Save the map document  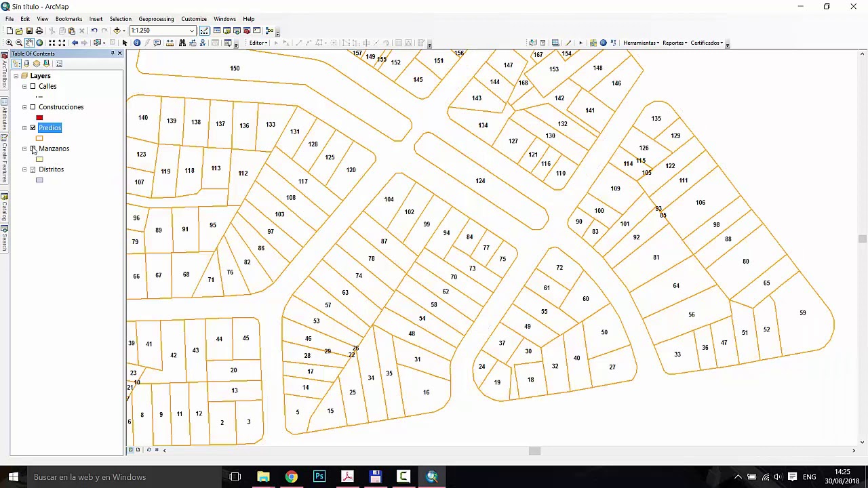pyautogui.click(x=29, y=30)
